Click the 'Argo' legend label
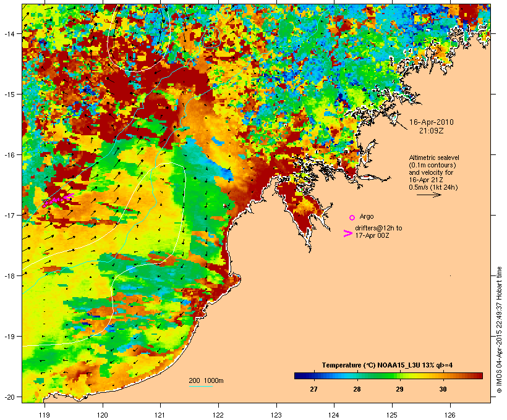 pos(367,216)
